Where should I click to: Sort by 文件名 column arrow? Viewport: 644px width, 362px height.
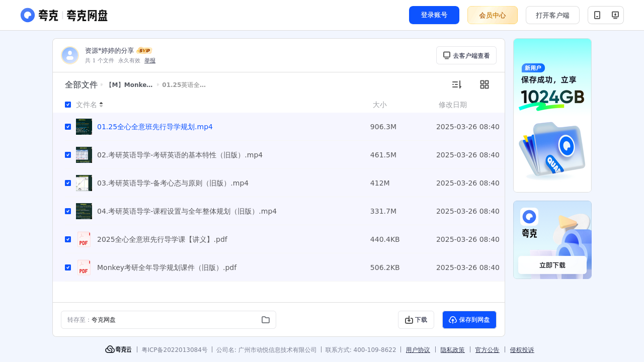101,105
